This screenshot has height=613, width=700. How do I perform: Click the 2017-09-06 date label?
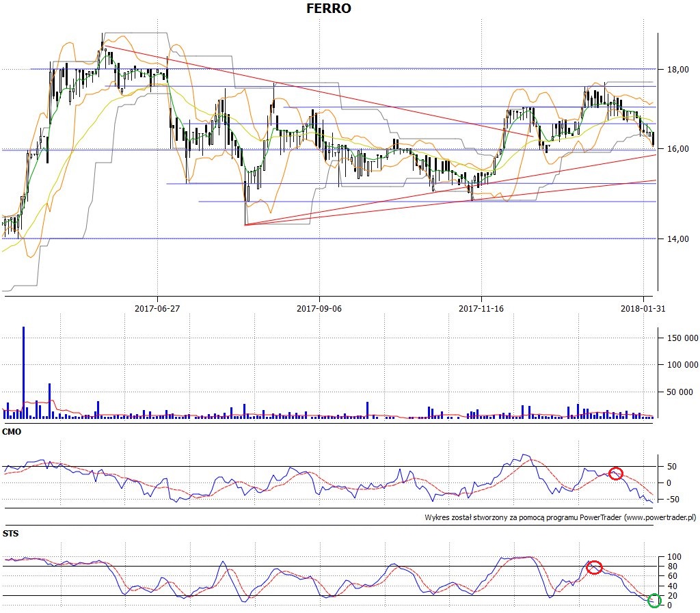pyautogui.click(x=319, y=308)
